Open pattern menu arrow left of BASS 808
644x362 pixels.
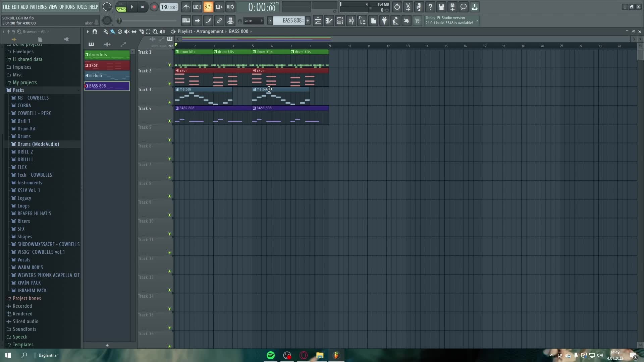tap(270, 21)
